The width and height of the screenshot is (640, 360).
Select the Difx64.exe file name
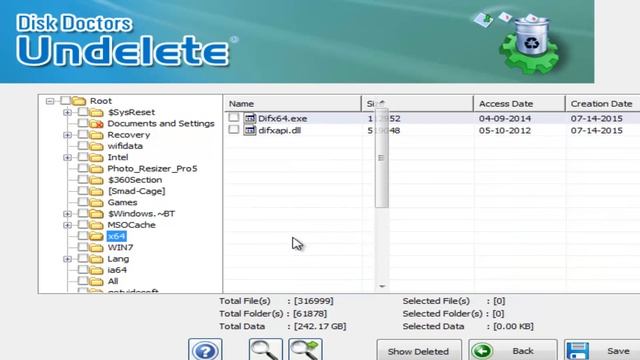[x=282, y=118]
